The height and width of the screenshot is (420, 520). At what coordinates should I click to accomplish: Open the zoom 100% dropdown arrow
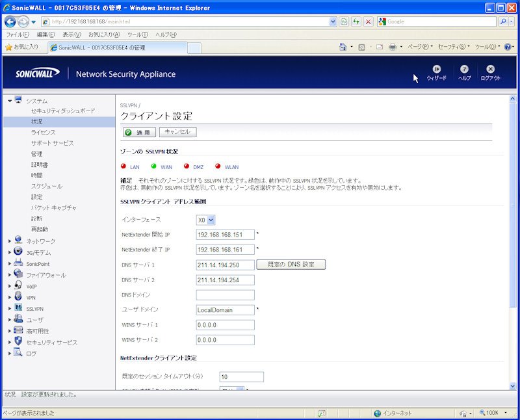tap(506, 413)
